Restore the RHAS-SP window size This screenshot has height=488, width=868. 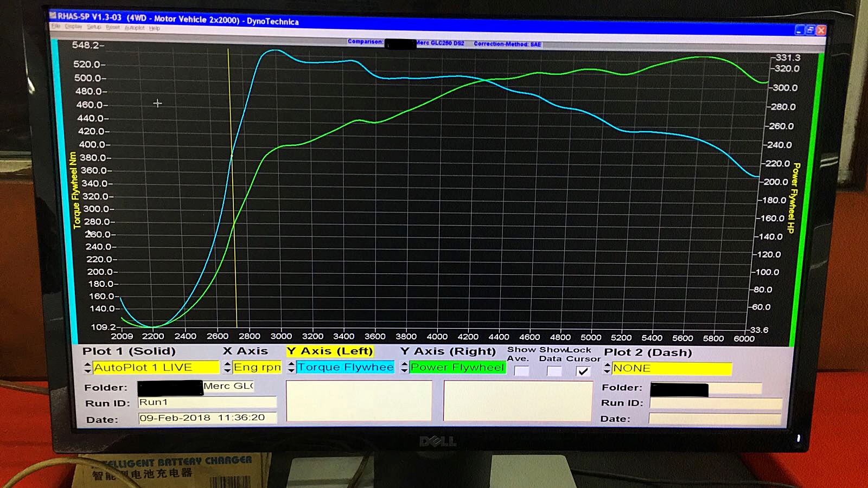(809, 30)
